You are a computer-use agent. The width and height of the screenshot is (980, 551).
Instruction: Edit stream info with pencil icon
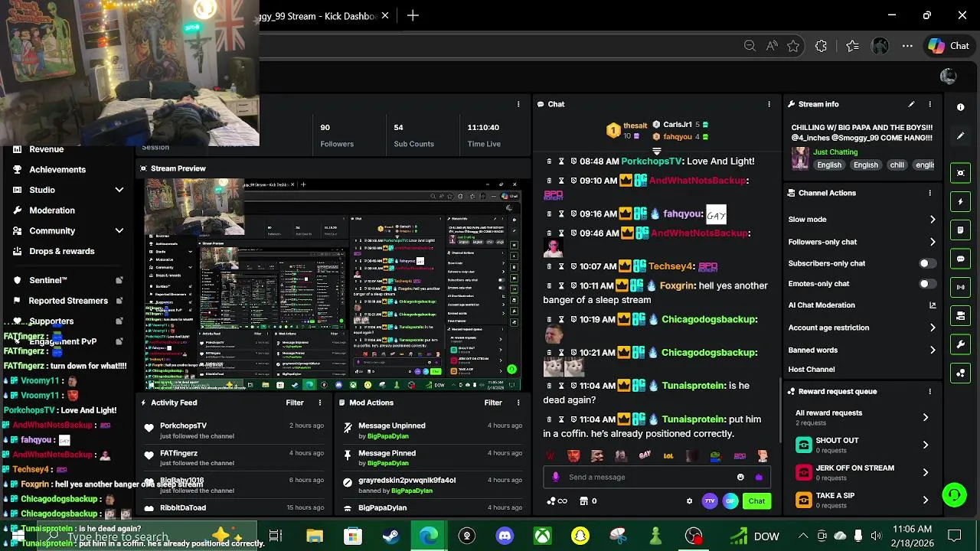[911, 104]
